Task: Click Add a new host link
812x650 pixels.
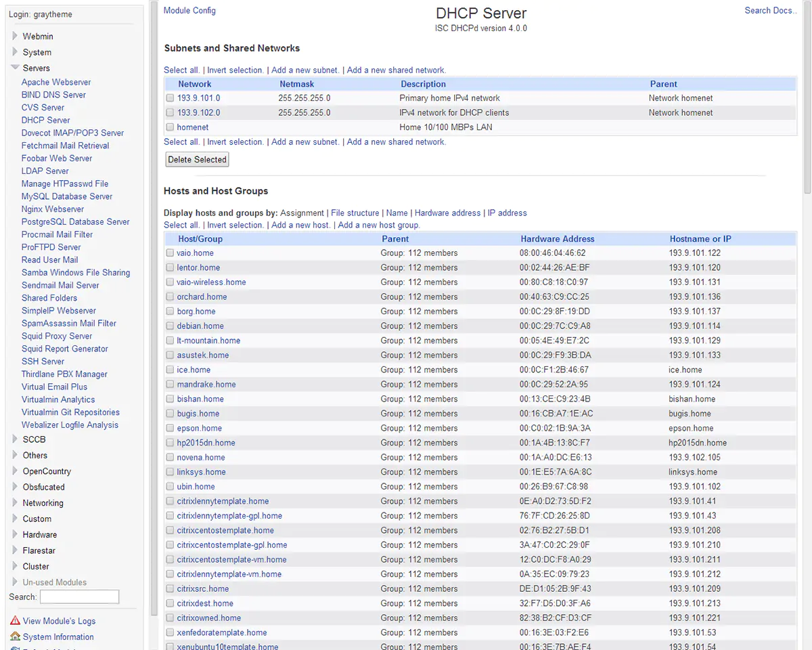Action: tap(300, 225)
